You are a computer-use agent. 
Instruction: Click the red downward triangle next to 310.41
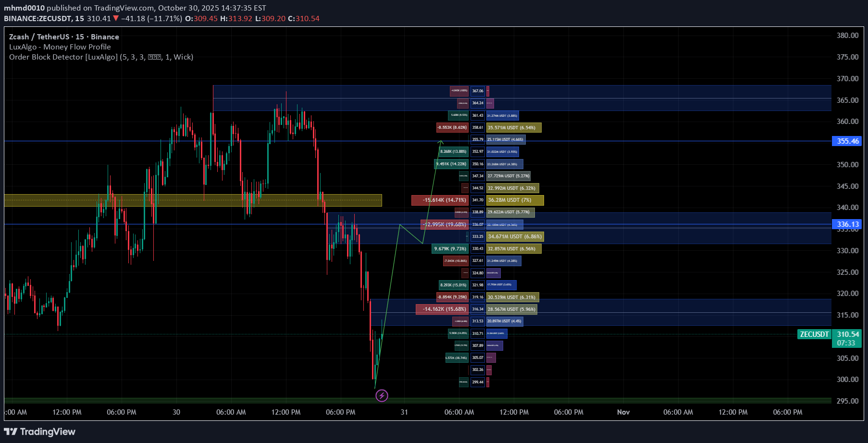point(115,19)
